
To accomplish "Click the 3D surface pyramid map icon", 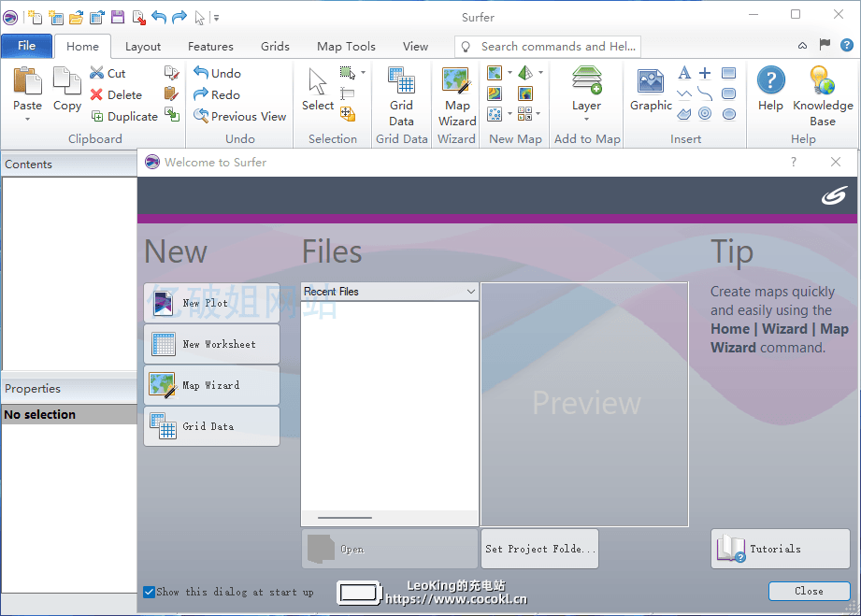I will (x=525, y=73).
